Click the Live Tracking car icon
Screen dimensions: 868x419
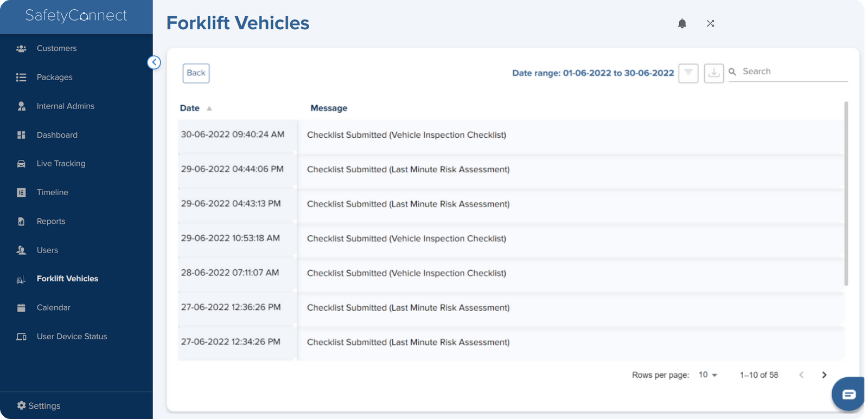(21, 164)
